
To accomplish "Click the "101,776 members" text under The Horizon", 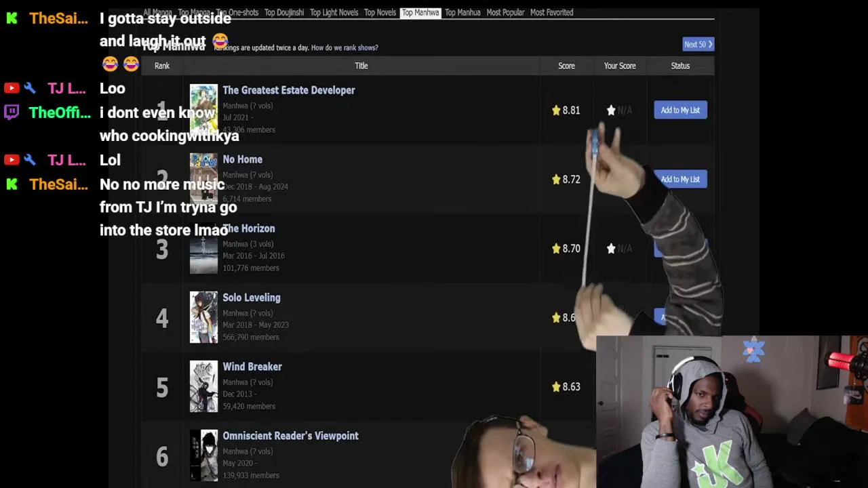I will 251,268.
